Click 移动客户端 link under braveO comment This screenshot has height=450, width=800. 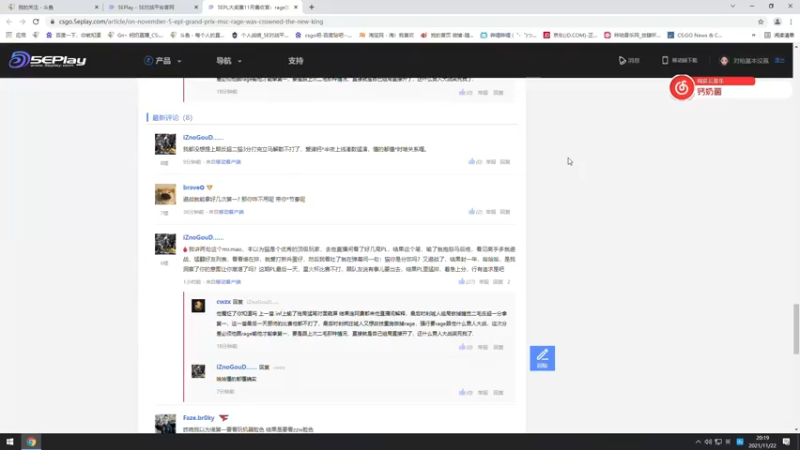[231, 212]
